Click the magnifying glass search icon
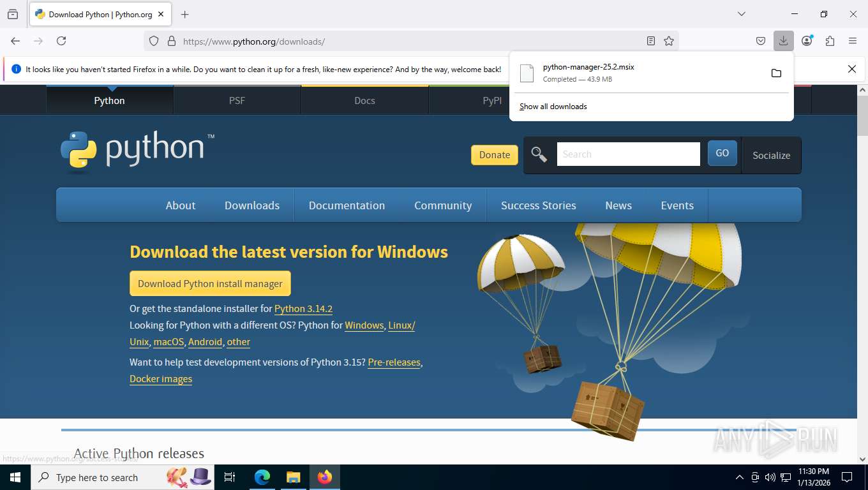Image resolution: width=868 pixels, height=490 pixels. (x=539, y=154)
